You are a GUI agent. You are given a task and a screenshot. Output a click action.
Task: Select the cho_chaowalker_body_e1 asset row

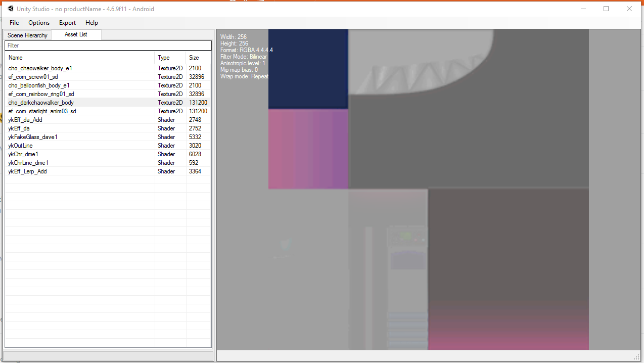click(108, 68)
